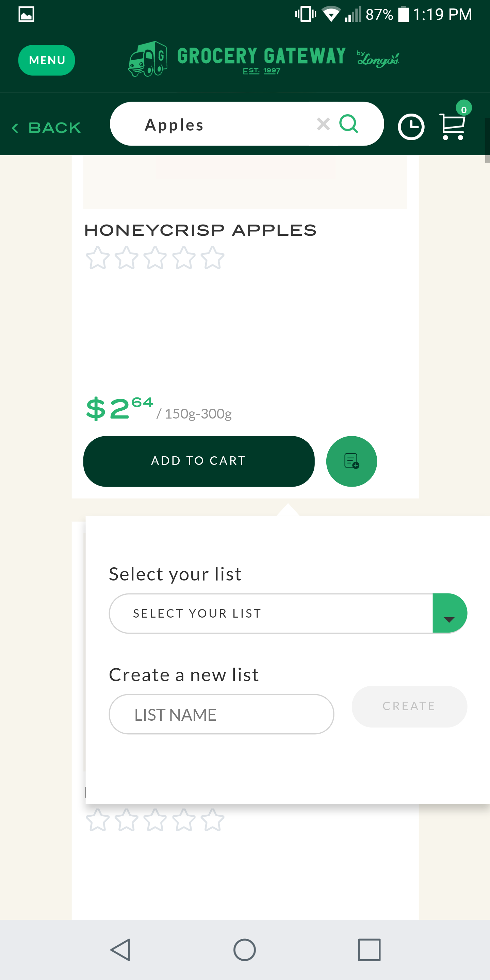Open the SELECT YOUR LIST combo box
The image size is (490, 980).
288,613
